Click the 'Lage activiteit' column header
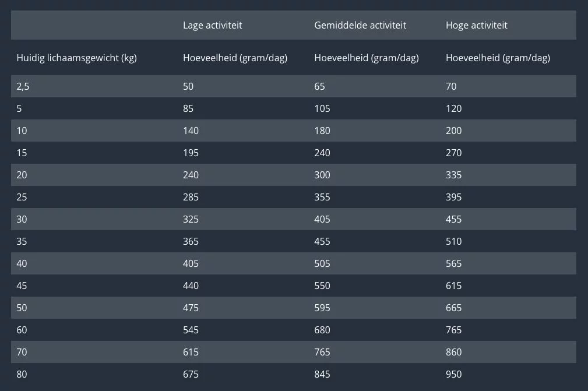The height and width of the screenshot is (391, 588). point(212,25)
